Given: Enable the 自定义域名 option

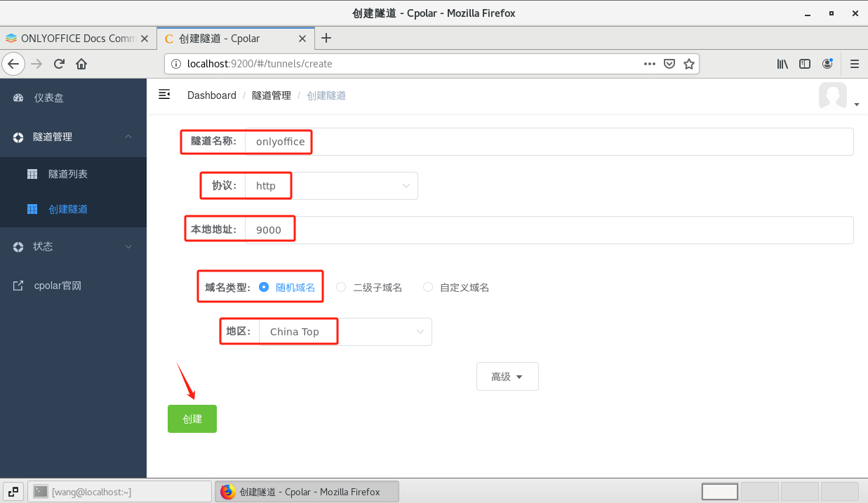Looking at the screenshot, I should pos(428,287).
